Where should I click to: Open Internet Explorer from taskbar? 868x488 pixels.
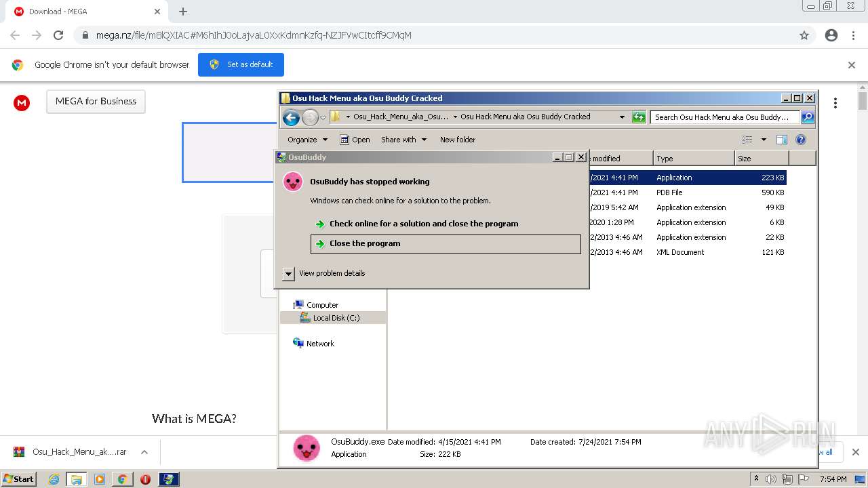click(54, 479)
